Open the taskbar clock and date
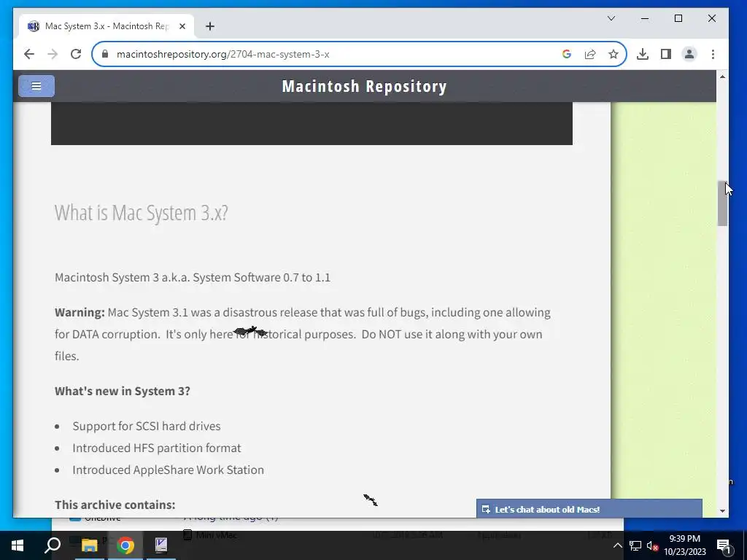This screenshot has width=747, height=560. pyautogui.click(x=684, y=545)
